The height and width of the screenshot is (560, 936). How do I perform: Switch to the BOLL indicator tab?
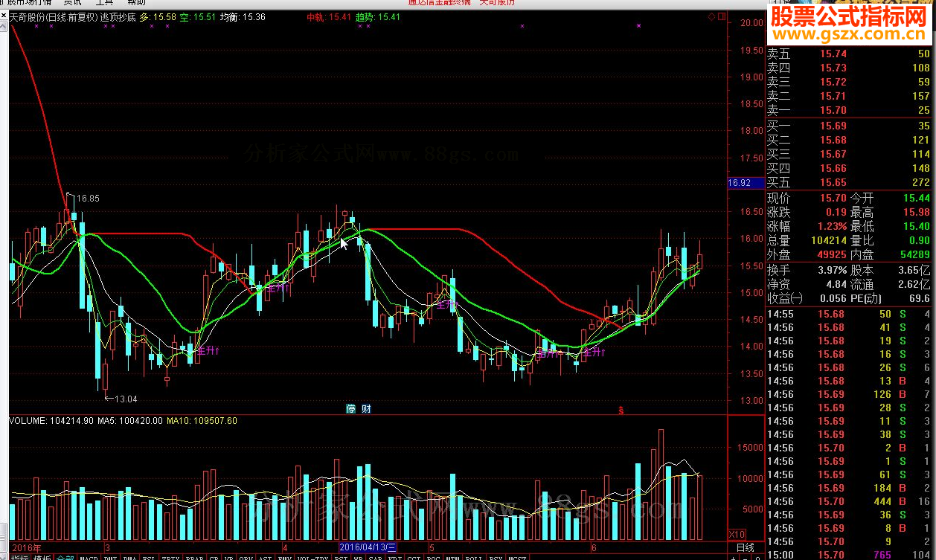pyautogui.click(x=473, y=556)
